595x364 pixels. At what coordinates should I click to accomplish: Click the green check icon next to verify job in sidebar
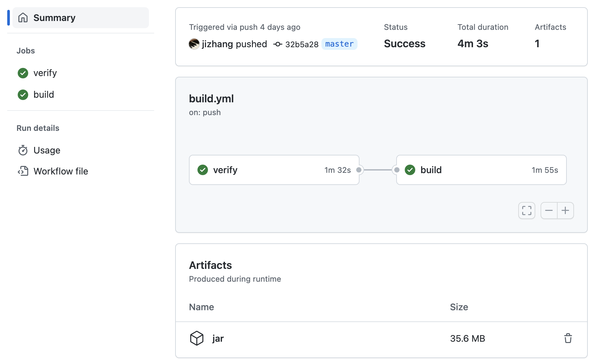point(23,73)
